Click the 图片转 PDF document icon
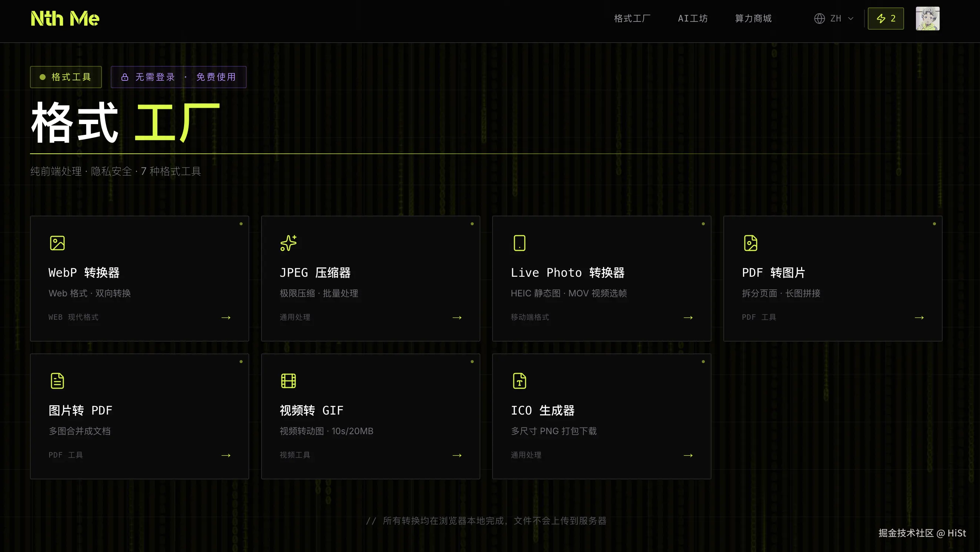The image size is (980, 552). tap(57, 380)
